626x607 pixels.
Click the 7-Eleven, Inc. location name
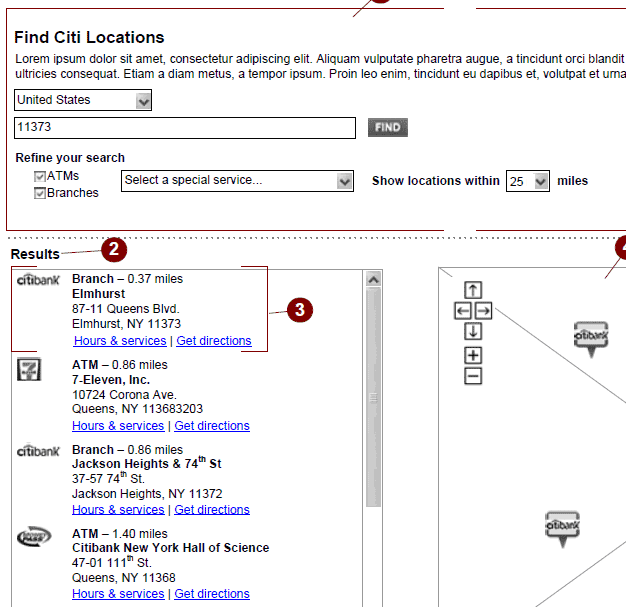click(111, 380)
